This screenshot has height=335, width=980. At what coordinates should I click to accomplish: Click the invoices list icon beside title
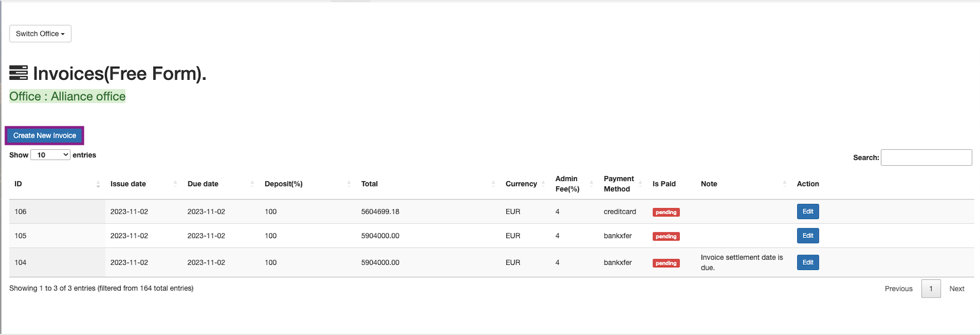(x=19, y=73)
